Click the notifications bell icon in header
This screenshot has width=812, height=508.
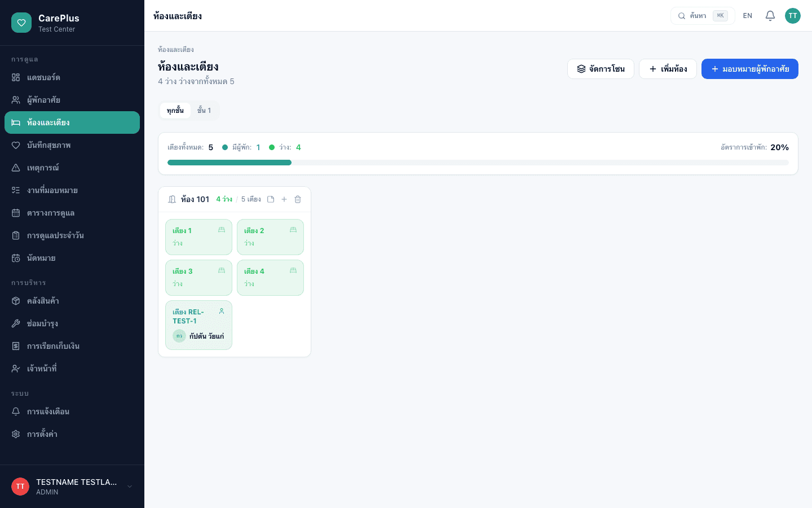[x=770, y=16]
